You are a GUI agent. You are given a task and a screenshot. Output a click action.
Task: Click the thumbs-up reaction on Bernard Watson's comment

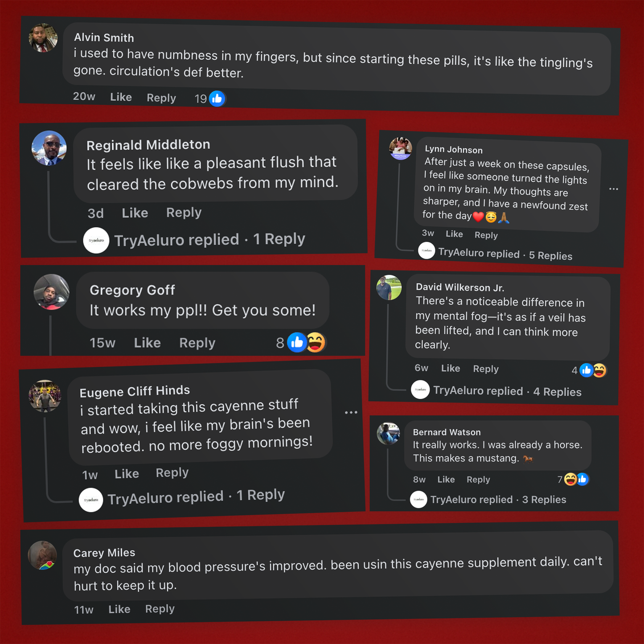(x=583, y=479)
